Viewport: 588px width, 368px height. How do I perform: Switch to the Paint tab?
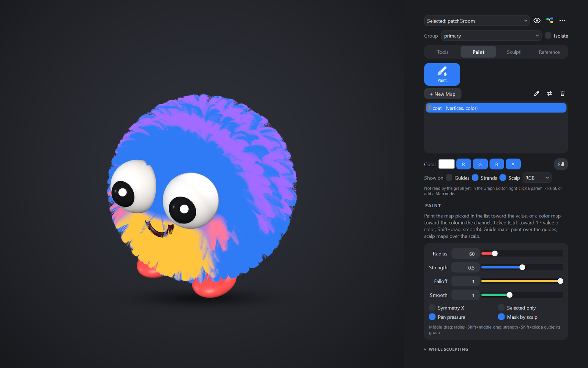tap(478, 52)
